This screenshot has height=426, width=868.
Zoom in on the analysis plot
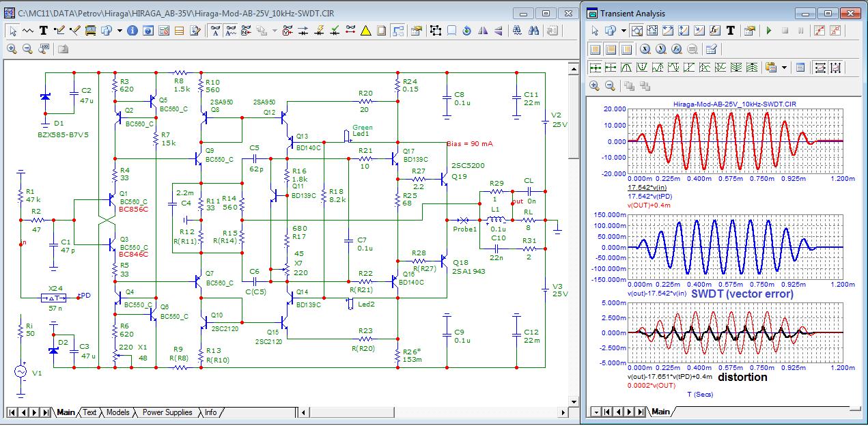tap(594, 86)
